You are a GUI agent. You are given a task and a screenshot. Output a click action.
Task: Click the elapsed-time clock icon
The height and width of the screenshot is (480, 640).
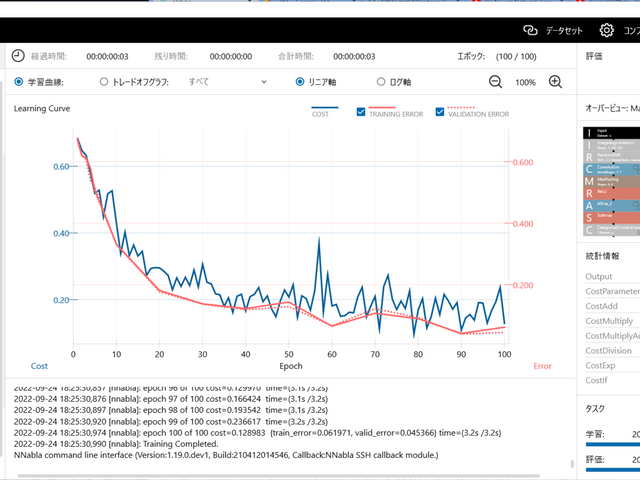pos(18,56)
